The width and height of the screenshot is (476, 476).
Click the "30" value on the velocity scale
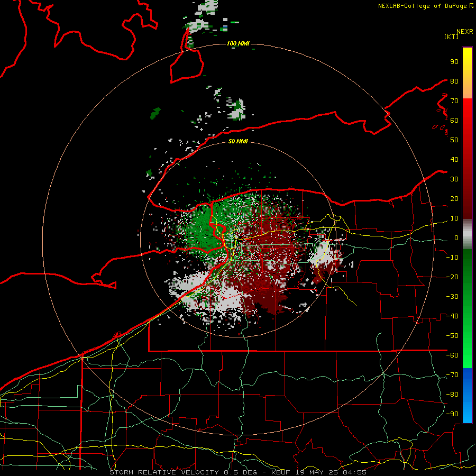coord(454,179)
